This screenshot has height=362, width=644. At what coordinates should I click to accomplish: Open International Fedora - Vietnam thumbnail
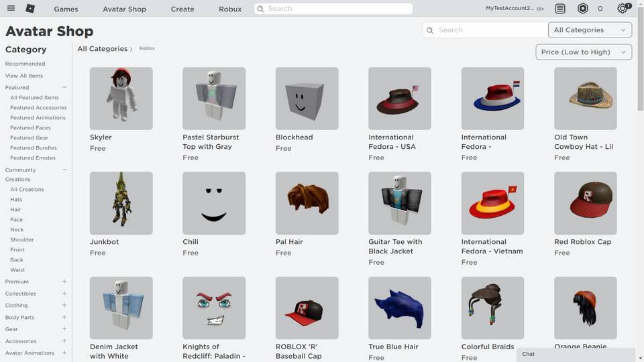pos(492,203)
